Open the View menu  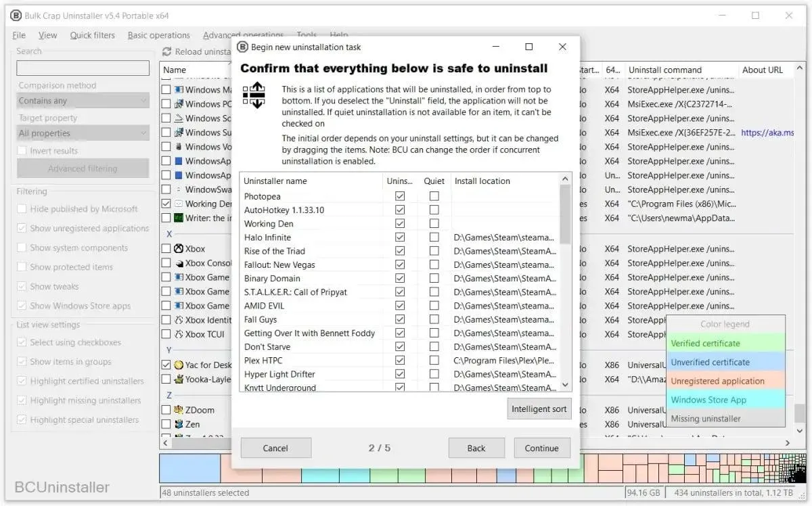tap(48, 35)
